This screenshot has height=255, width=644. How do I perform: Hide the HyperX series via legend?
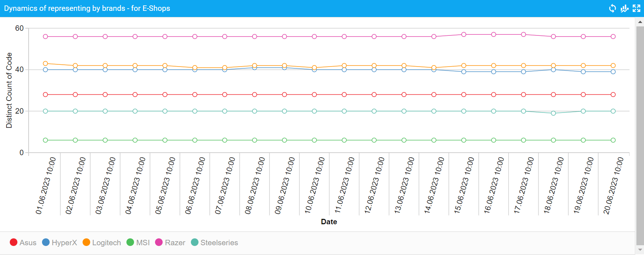pos(59,243)
